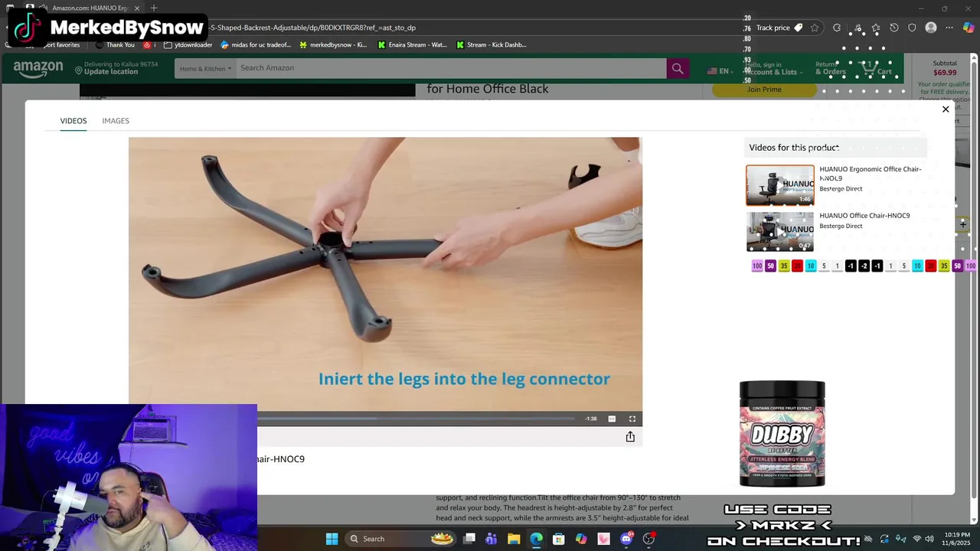The height and width of the screenshot is (551, 980).
Task: Open the merkedbysnow - Ki... bookmark
Action: (333, 45)
